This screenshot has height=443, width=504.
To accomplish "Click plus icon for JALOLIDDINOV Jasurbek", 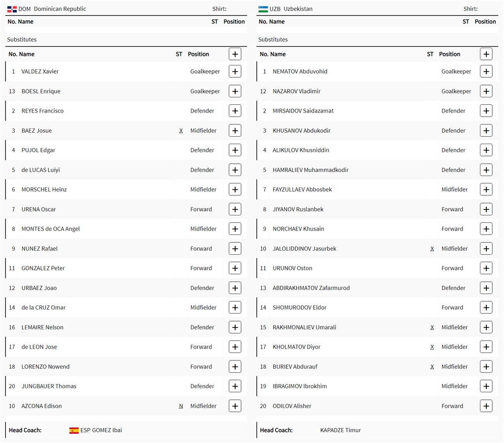I will pos(486,248).
